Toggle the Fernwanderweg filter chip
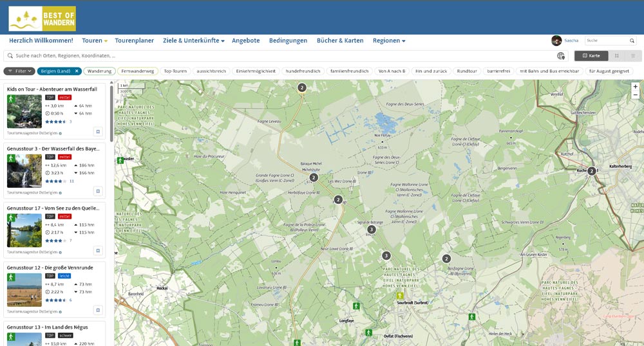 (138, 71)
